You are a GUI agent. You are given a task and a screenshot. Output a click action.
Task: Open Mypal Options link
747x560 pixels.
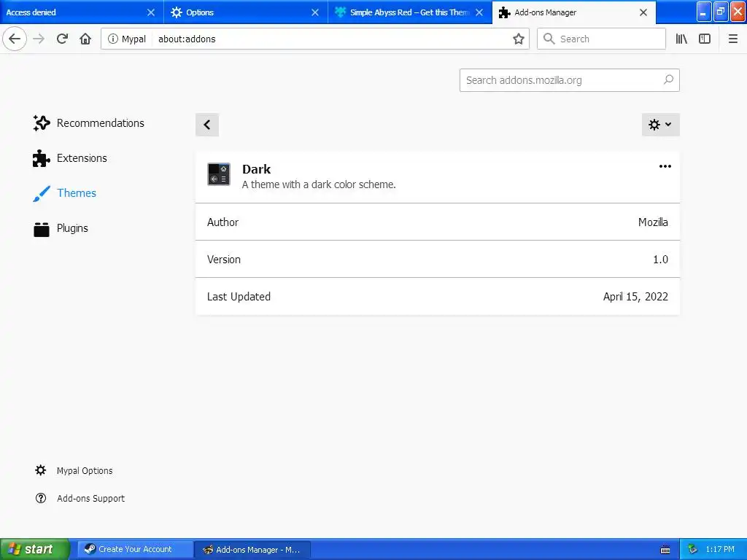pyautogui.click(x=74, y=470)
